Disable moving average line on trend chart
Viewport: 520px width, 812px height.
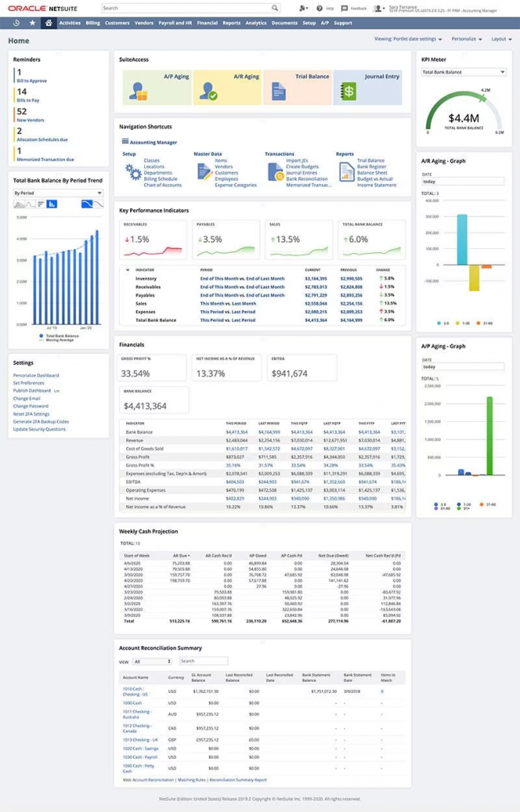point(97,204)
